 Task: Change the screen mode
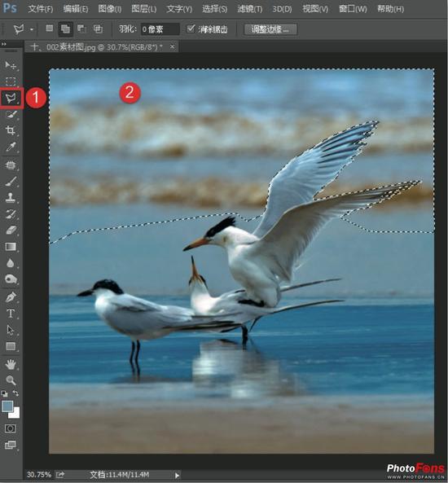click(10, 445)
